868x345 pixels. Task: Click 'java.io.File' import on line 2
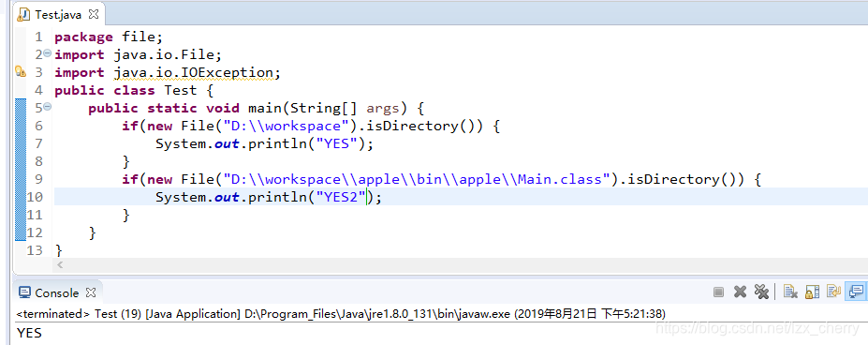coord(164,55)
